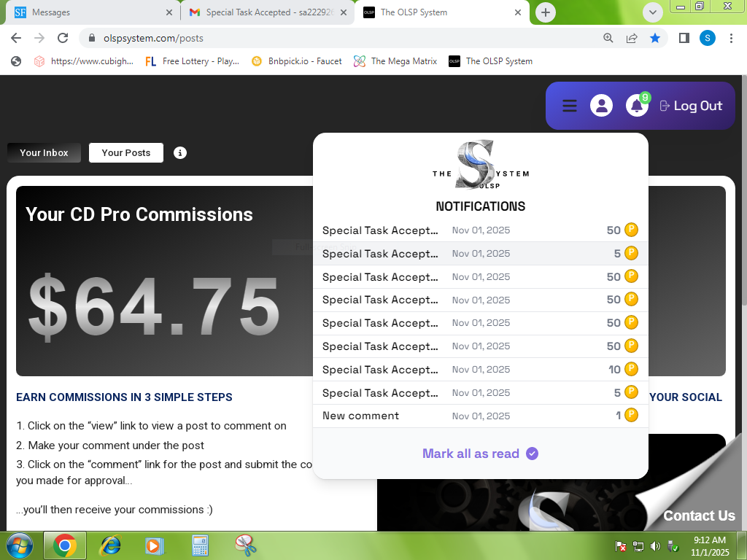The width and height of the screenshot is (747, 560).
Task: Open Chrome three-dot menu
Action: [731, 38]
